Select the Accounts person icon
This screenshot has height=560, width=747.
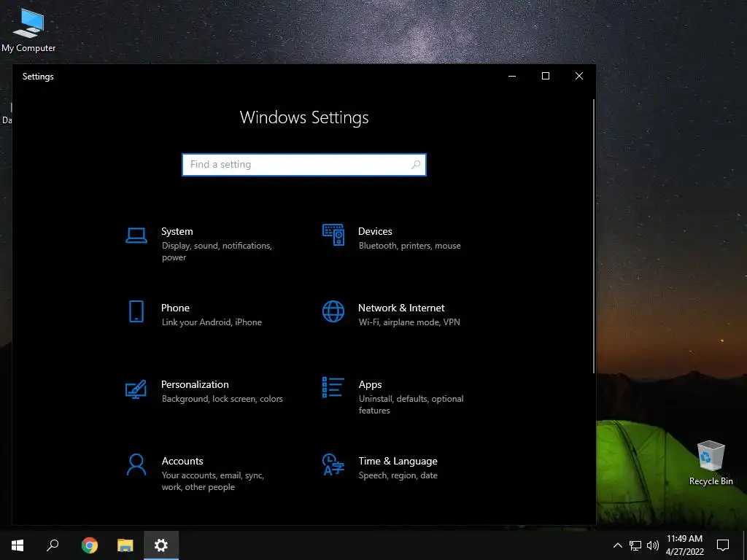coord(136,464)
